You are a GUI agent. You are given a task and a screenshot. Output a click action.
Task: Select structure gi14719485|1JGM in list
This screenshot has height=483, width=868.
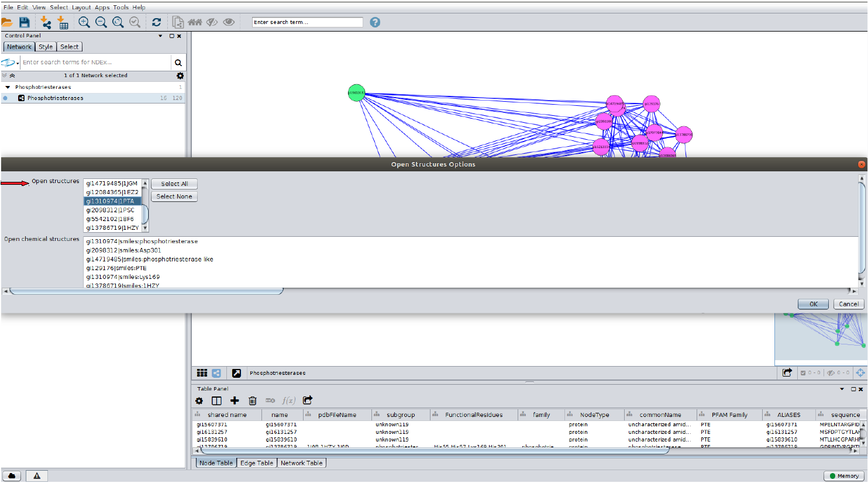coord(113,184)
